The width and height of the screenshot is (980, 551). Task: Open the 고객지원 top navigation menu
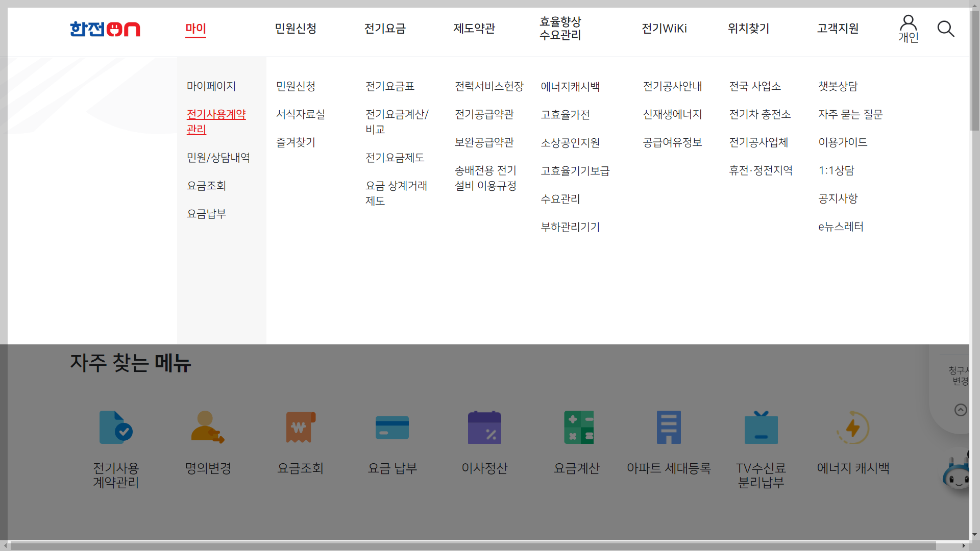pyautogui.click(x=837, y=29)
